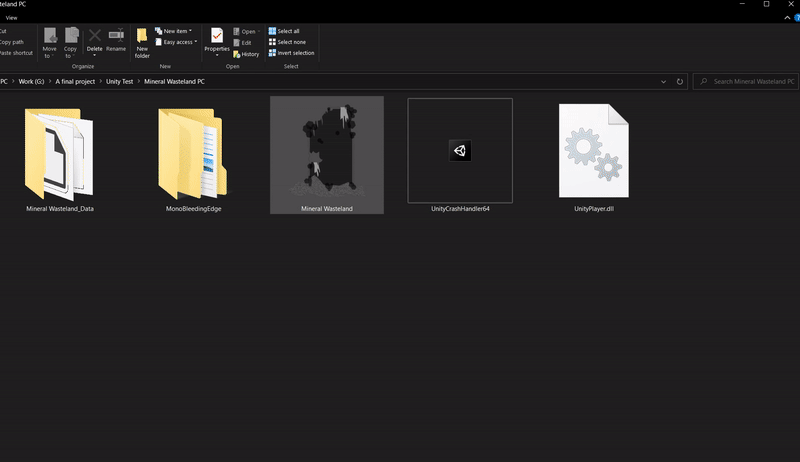Click the Move to ribbon icon
This screenshot has height=462, width=800.
point(49,40)
